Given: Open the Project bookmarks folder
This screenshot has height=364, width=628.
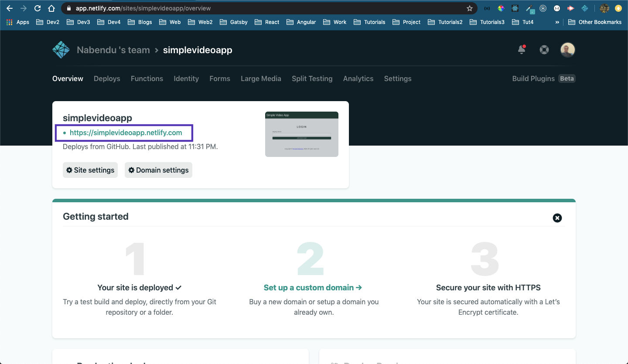Looking at the screenshot, I should click(x=406, y=22).
